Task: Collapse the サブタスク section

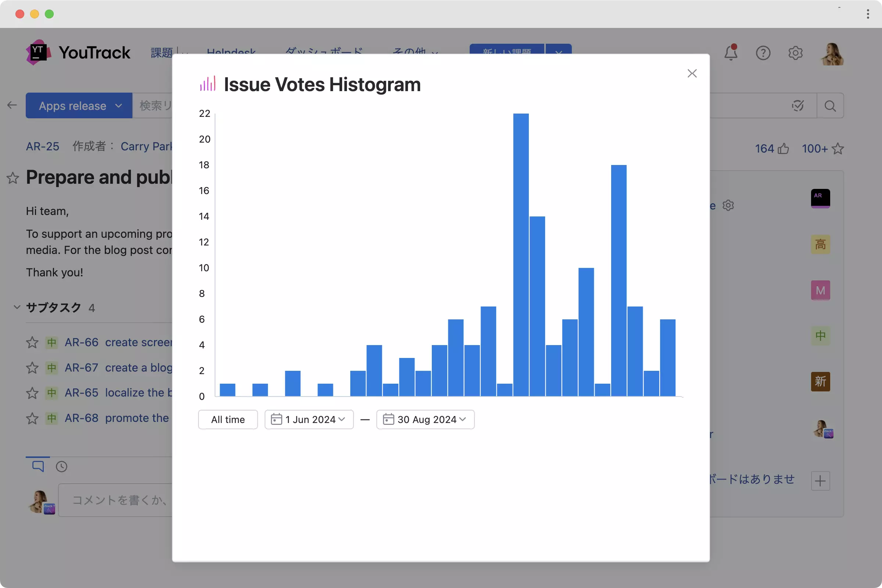Action: [x=17, y=307]
